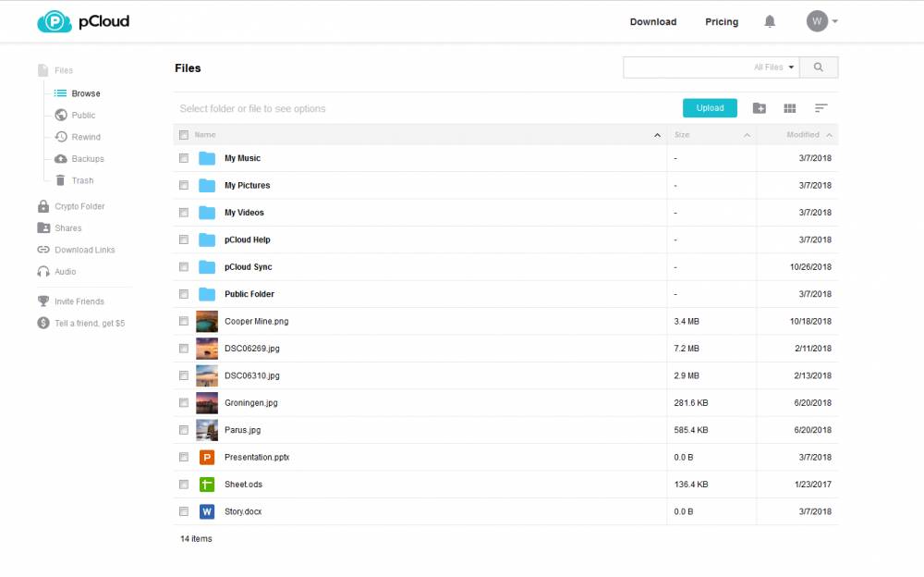This screenshot has width=924, height=577.
Task: Switch to grid view
Action: pyautogui.click(x=790, y=108)
